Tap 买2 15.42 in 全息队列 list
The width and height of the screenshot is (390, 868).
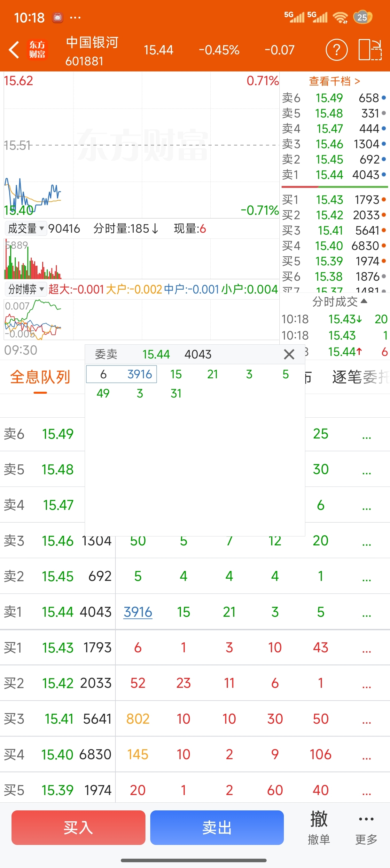(x=58, y=683)
